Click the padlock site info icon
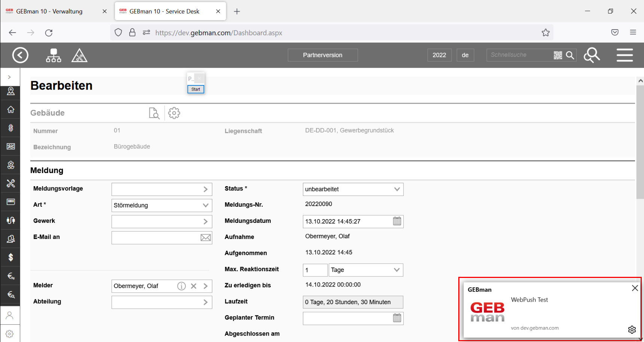644x342 pixels. click(132, 33)
